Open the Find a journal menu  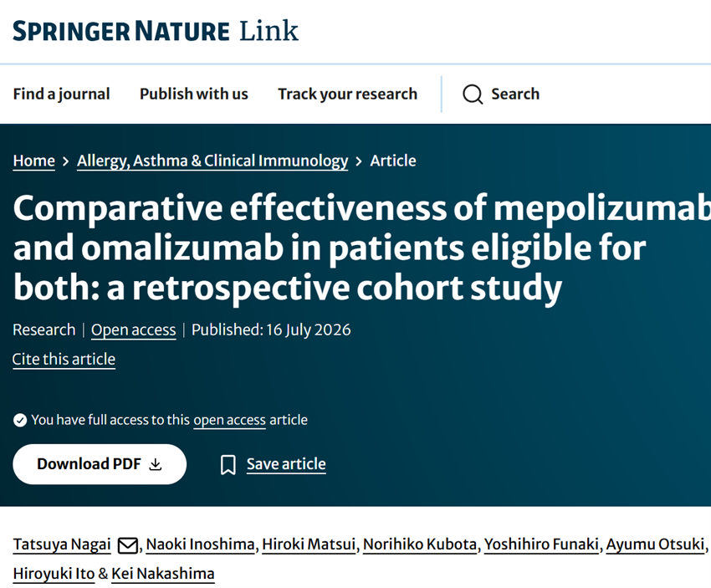[x=61, y=94]
